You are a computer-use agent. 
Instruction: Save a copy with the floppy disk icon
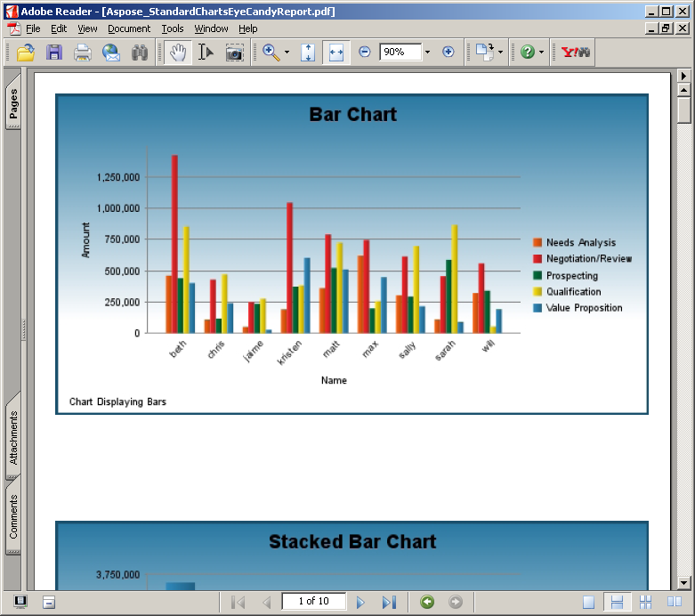[x=54, y=53]
